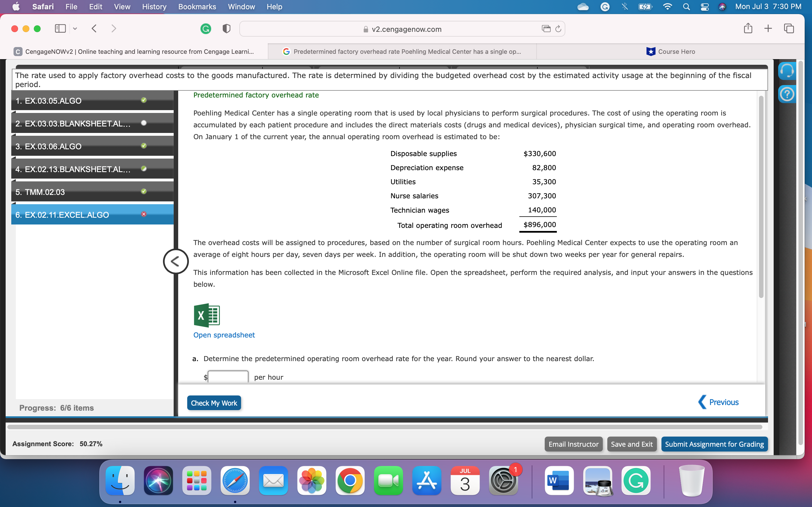Click the headset support icon on the right
This screenshot has width=812, height=507.
coord(787,70)
